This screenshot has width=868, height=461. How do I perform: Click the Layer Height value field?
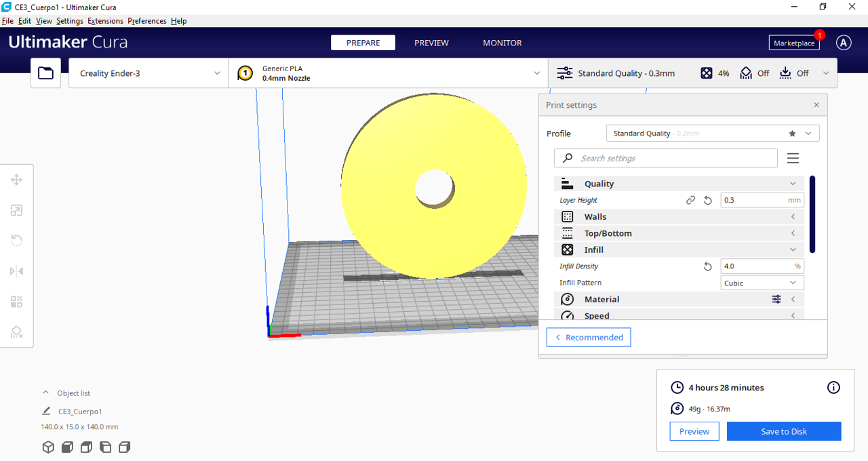762,201
